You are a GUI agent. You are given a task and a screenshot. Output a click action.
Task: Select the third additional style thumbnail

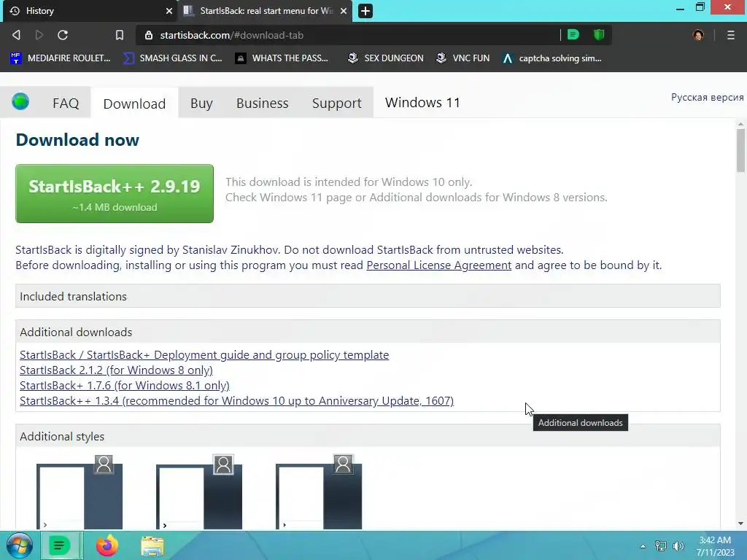319,493
